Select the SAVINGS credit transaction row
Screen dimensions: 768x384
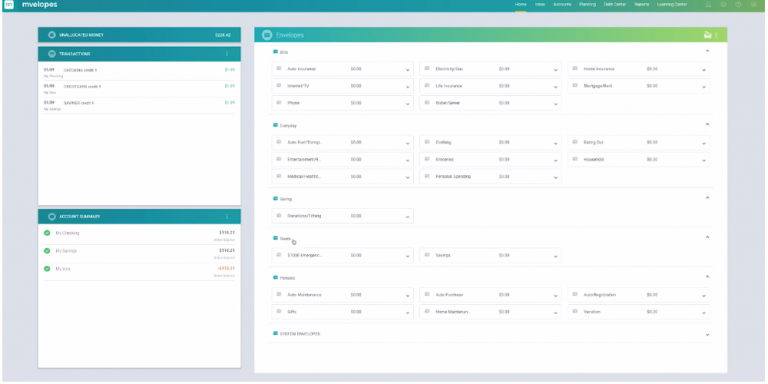click(139, 105)
